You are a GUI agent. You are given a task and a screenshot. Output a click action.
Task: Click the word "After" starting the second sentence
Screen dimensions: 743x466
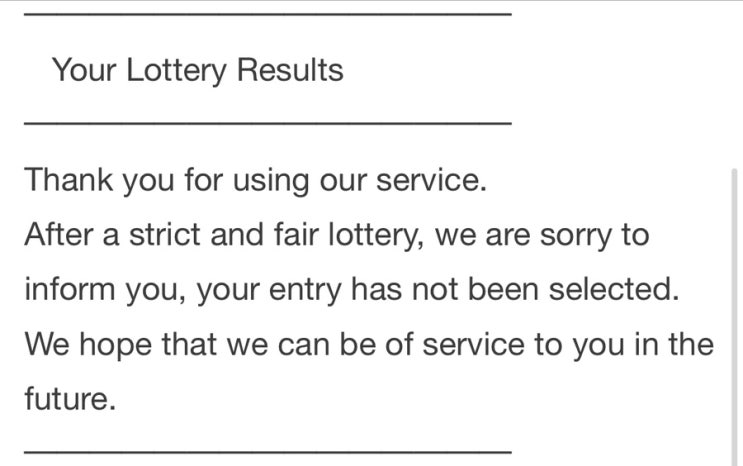point(59,235)
